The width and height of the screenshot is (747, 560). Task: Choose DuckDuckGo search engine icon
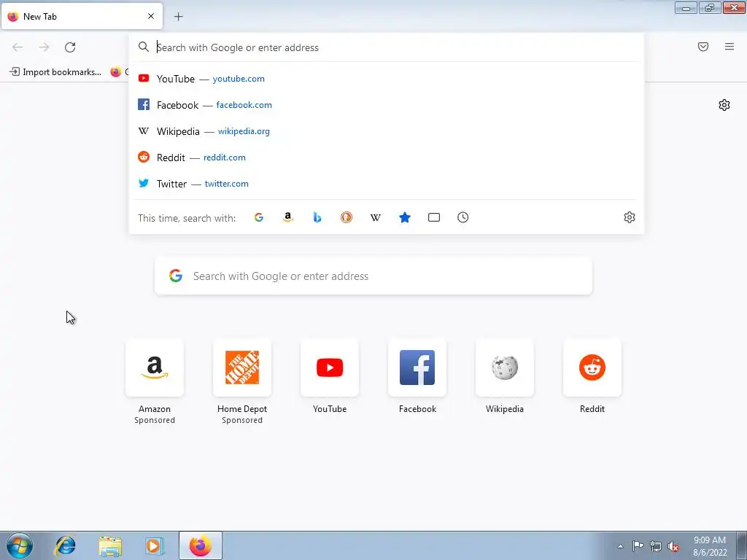[x=347, y=217]
